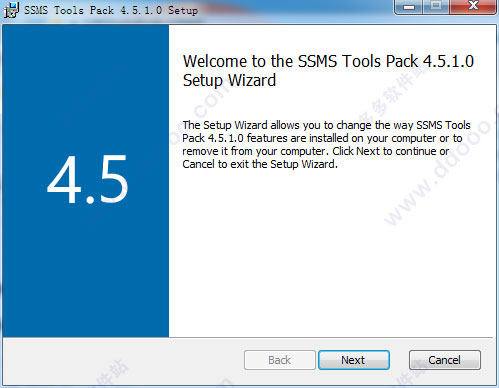
Task: Click the disabled maximize button
Action: [x=436, y=7]
